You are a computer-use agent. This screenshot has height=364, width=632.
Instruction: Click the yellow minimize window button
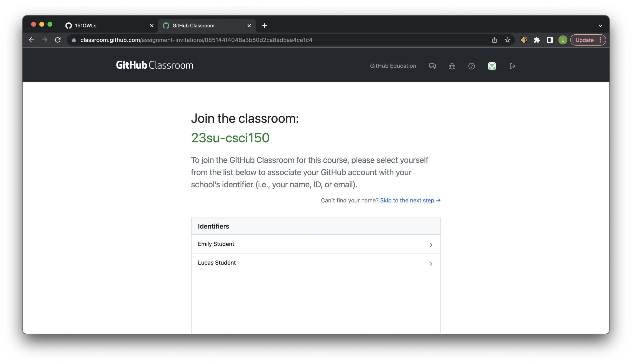coord(42,24)
